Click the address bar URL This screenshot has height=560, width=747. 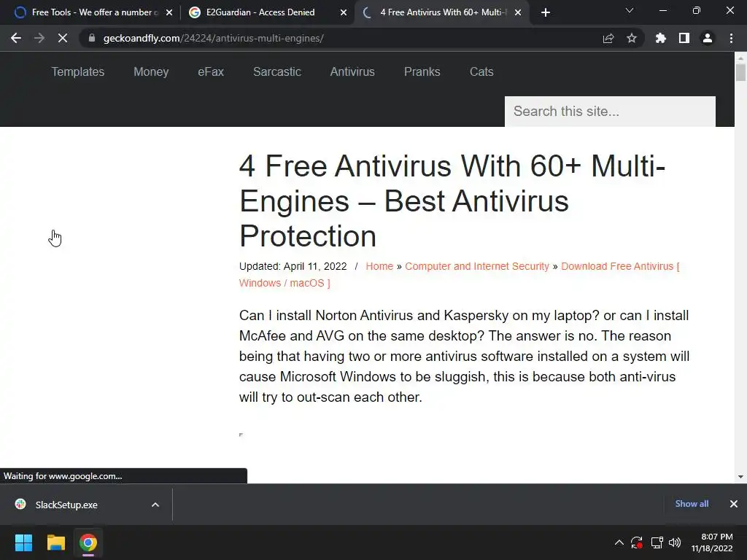pos(214,38)
